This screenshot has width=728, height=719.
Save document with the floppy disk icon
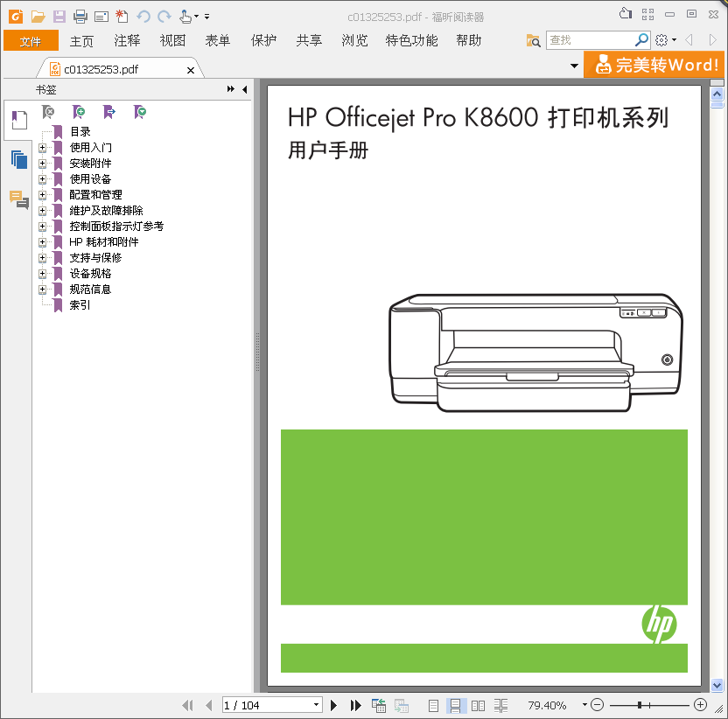[x=59, y=17]
